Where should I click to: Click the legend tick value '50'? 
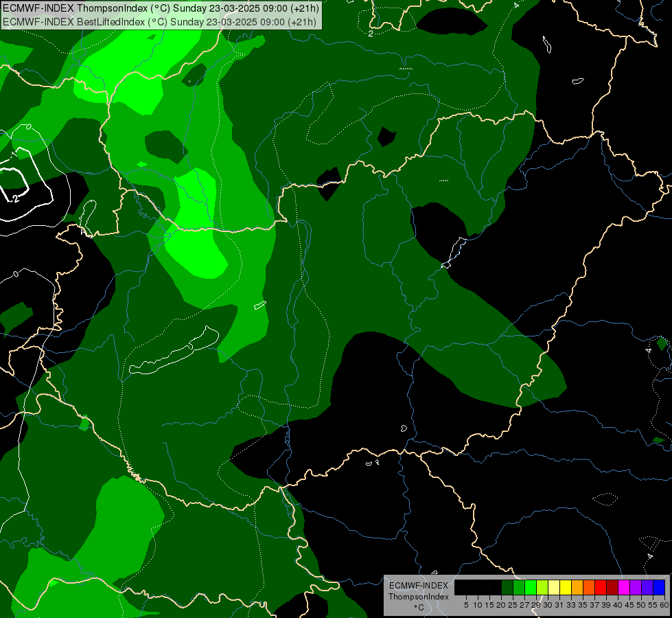pyautogui.click(x=641, y=605)
